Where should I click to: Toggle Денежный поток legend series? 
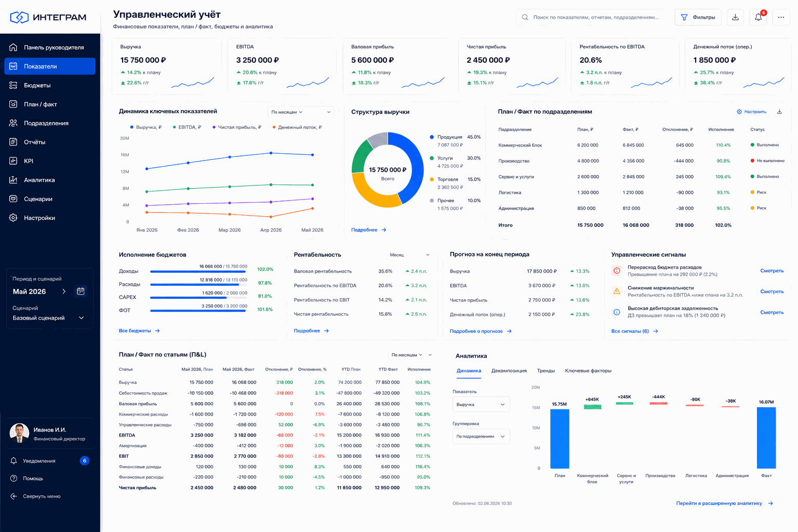297,127
